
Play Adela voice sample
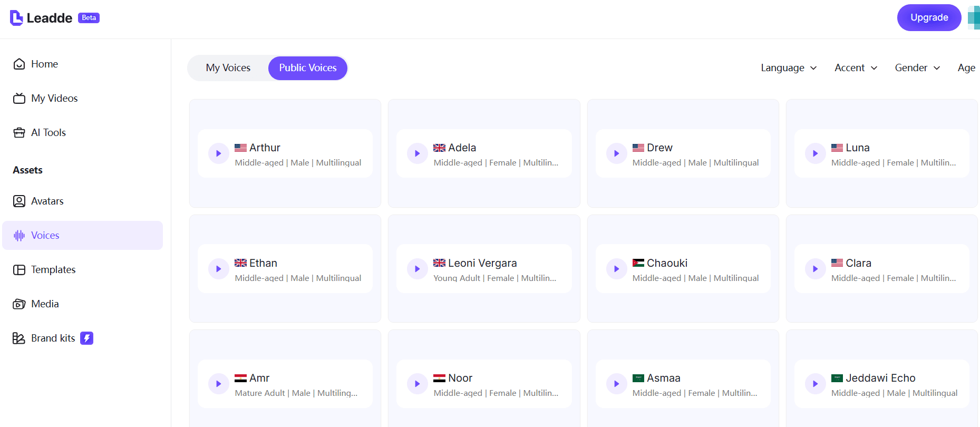coord(417,153)
